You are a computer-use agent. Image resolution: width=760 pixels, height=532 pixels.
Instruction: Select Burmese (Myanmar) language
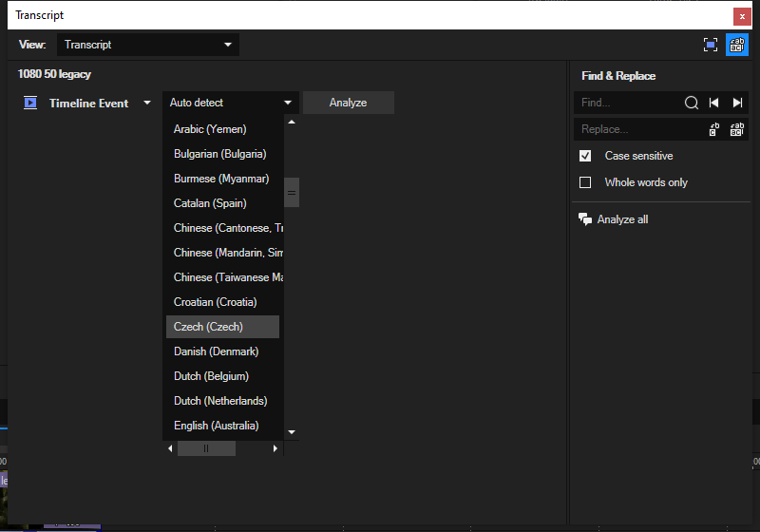click(x=222, y=179)
